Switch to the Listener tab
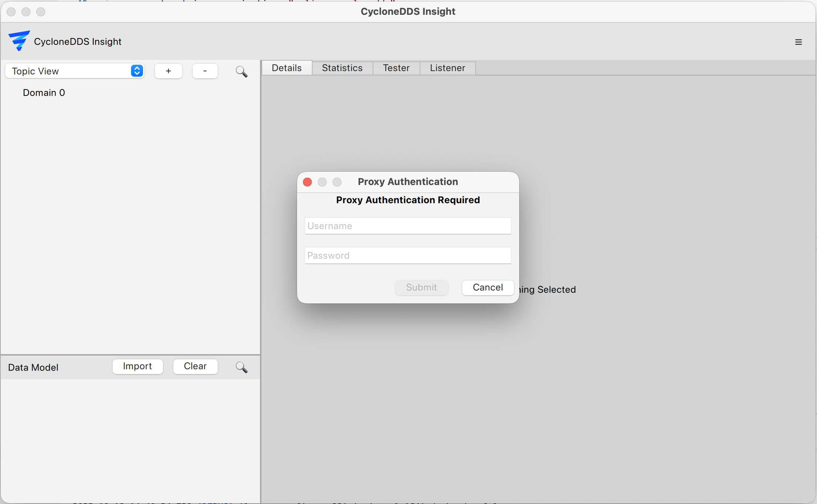This screenshot has height=504, width=817. tap(447, 68)
